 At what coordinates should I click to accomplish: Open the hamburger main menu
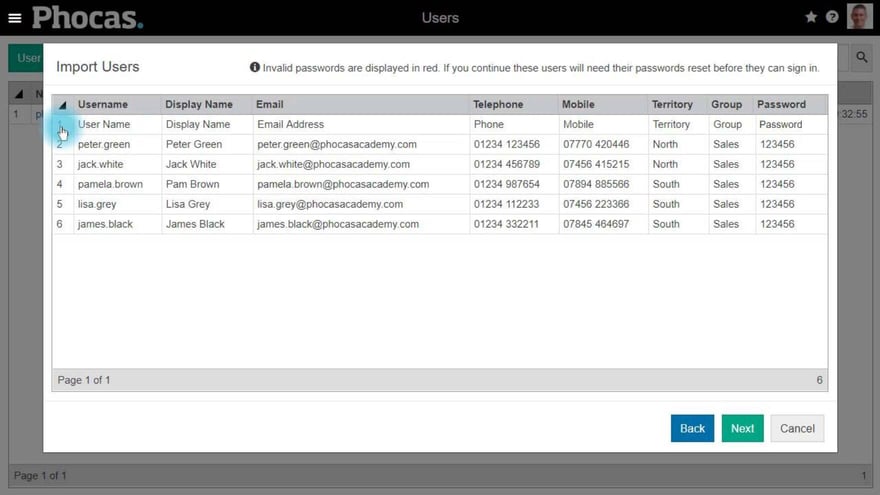pos(15,18)
